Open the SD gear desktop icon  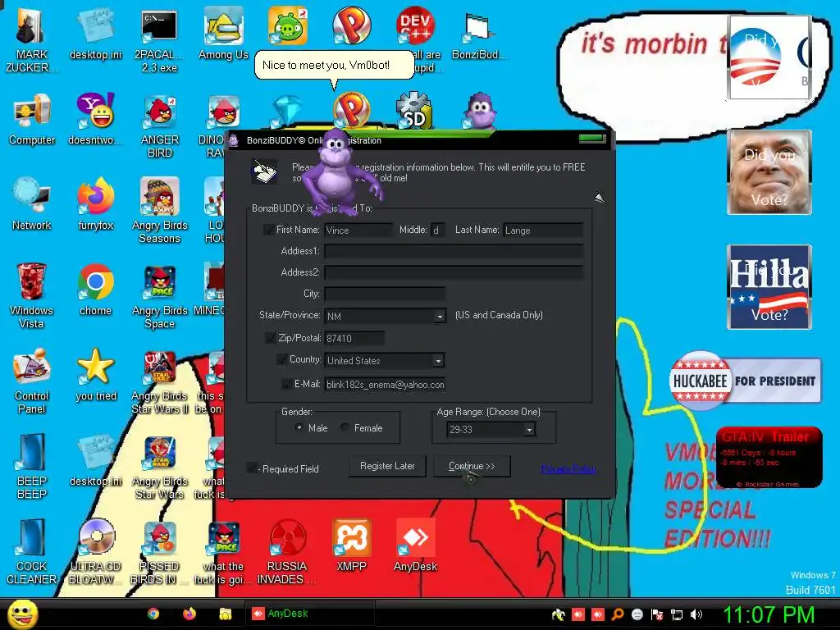click(414, 111)
